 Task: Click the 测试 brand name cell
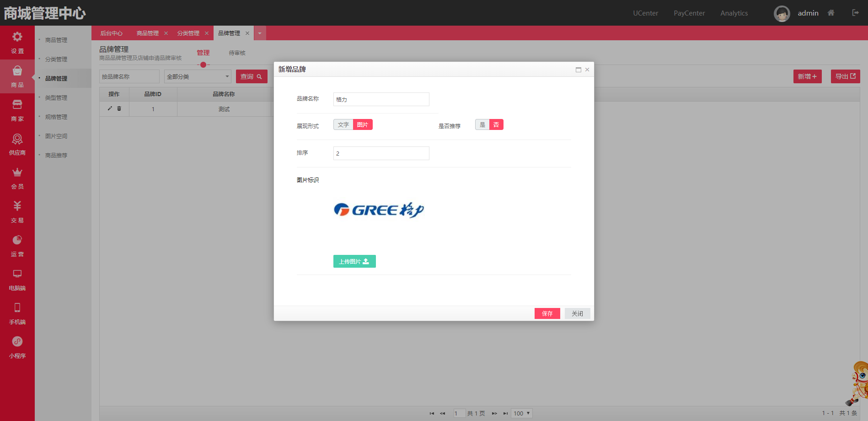pyautogui.click(x=224, y=109)
